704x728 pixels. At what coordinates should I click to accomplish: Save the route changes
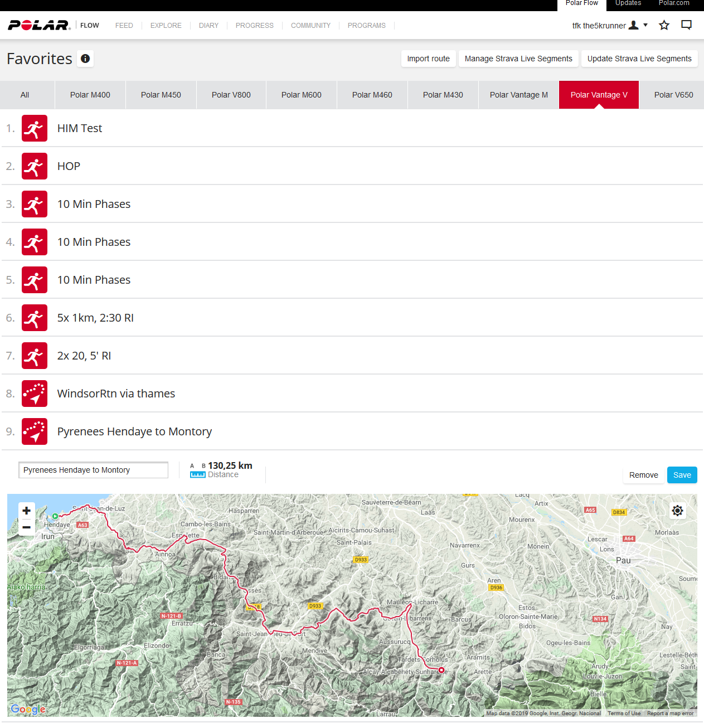tap(682, 475)
